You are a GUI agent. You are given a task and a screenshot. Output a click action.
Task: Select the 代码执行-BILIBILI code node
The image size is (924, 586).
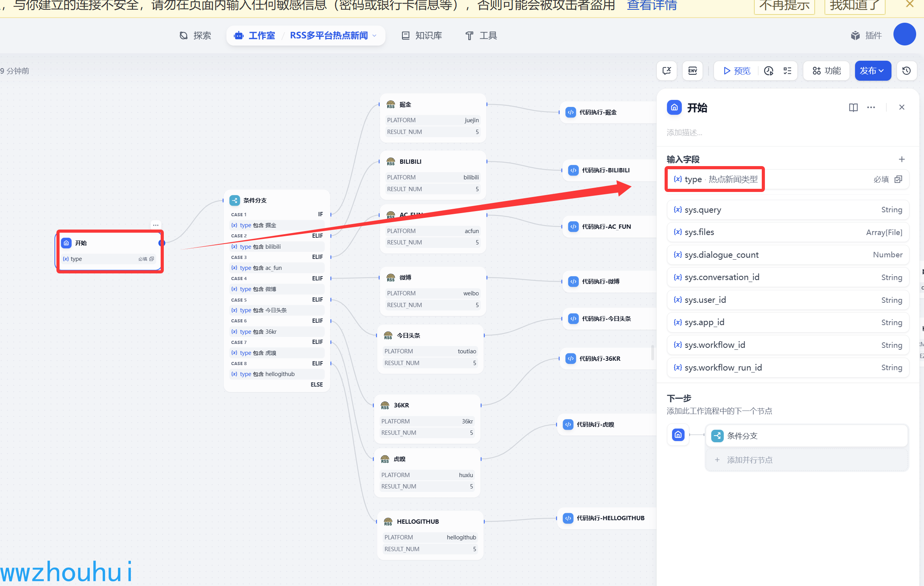(x=610, y=170)
